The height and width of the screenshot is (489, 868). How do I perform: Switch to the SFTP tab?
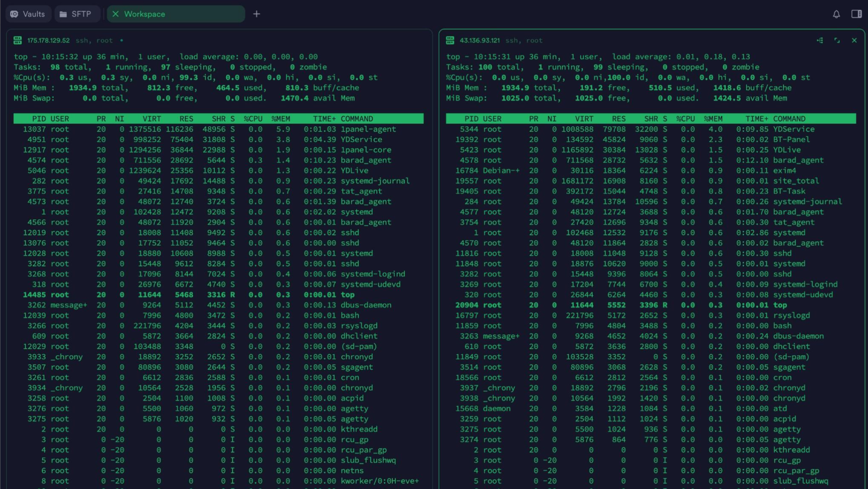click(77, 14)
